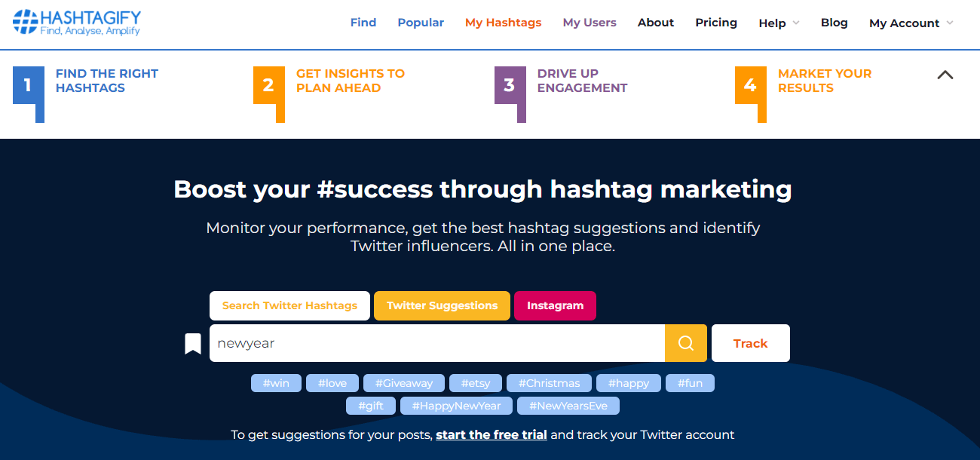
Task: Click the magnifying glass search icon
Action: point(685,343)
